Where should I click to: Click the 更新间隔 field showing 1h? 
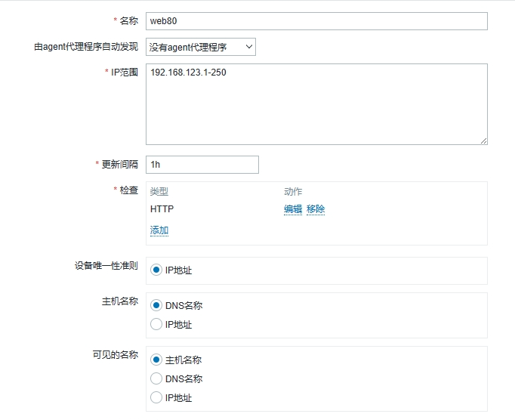pos(202,165)
